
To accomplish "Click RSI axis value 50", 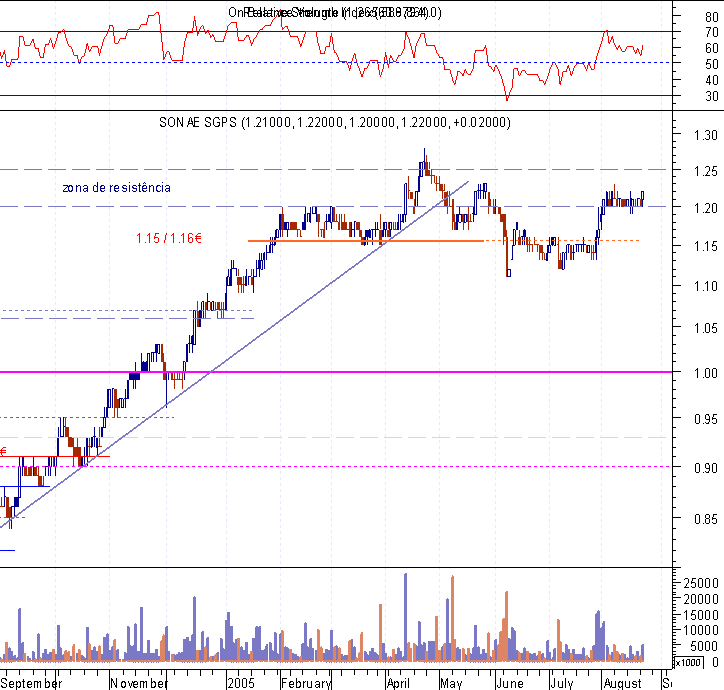I will (x=712, y=64).
